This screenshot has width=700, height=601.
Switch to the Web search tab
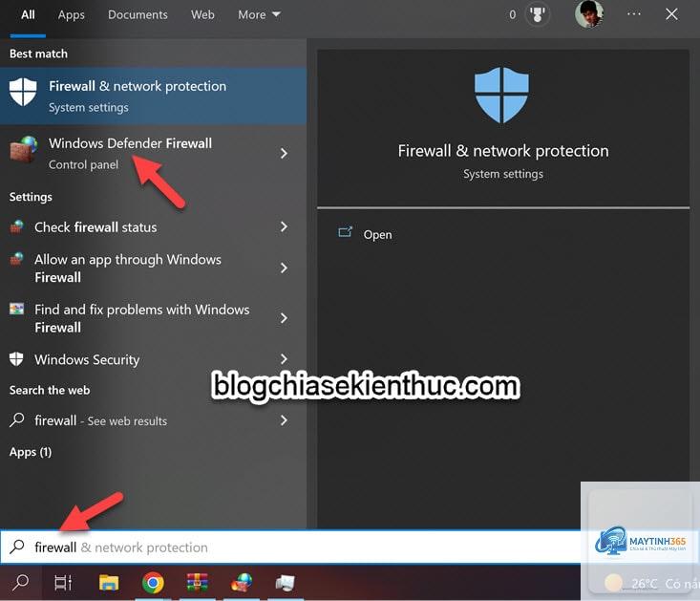tap(202, 14)
